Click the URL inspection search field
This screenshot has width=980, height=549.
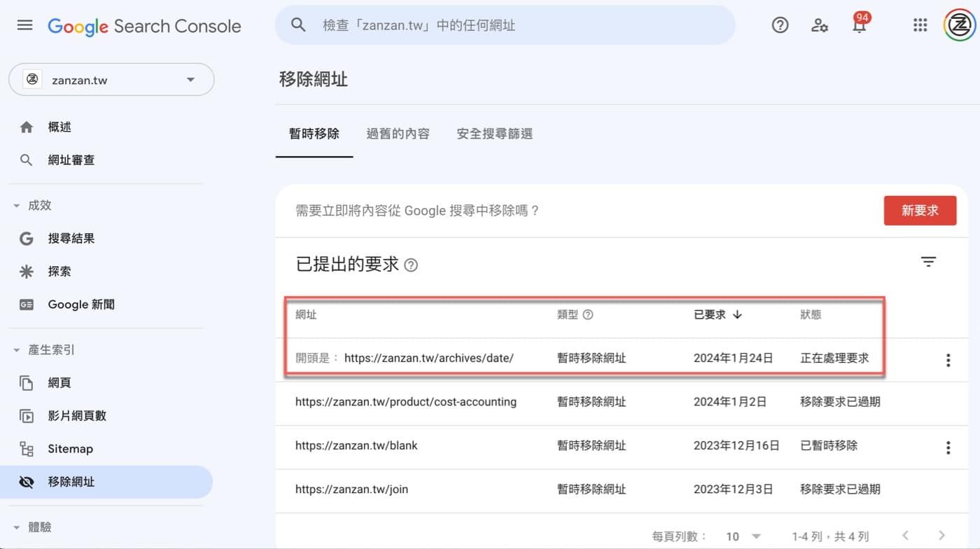pos(505,25)
